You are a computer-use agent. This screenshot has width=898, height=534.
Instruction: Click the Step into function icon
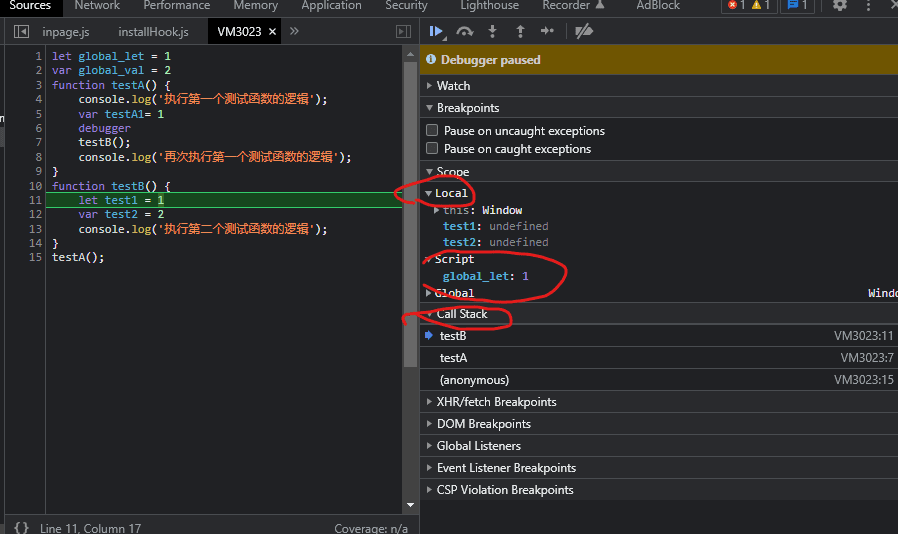pos(492,32)
